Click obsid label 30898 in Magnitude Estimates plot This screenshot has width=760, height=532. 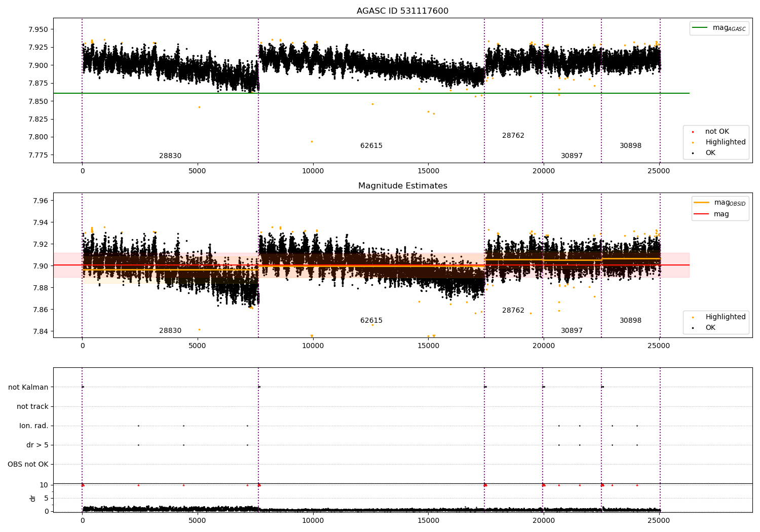(630, 321)
